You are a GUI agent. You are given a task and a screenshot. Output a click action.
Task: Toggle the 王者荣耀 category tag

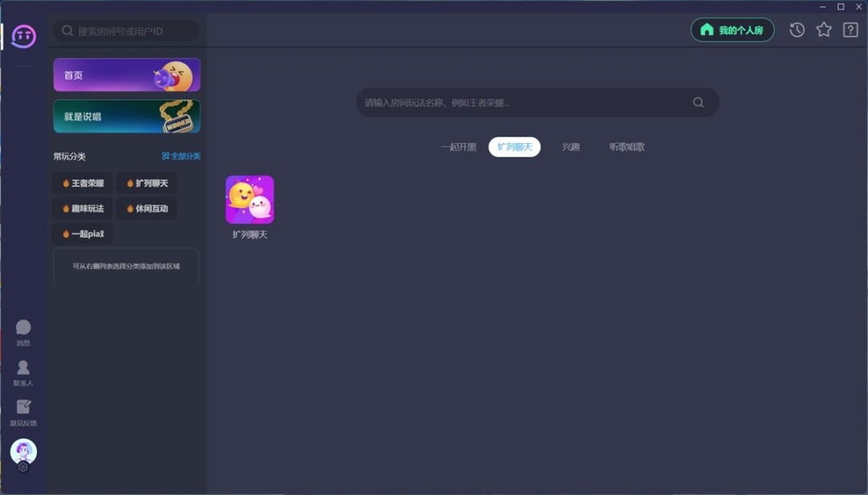tap(81, 183)
